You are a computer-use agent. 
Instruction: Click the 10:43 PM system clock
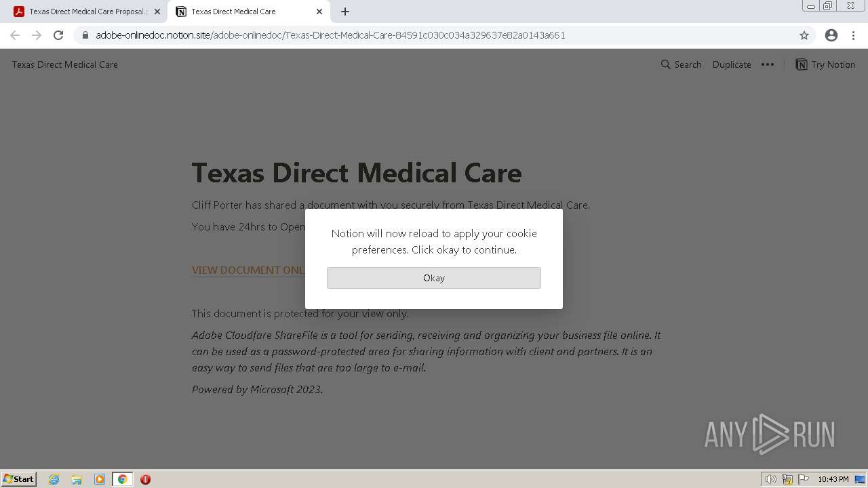833,479
